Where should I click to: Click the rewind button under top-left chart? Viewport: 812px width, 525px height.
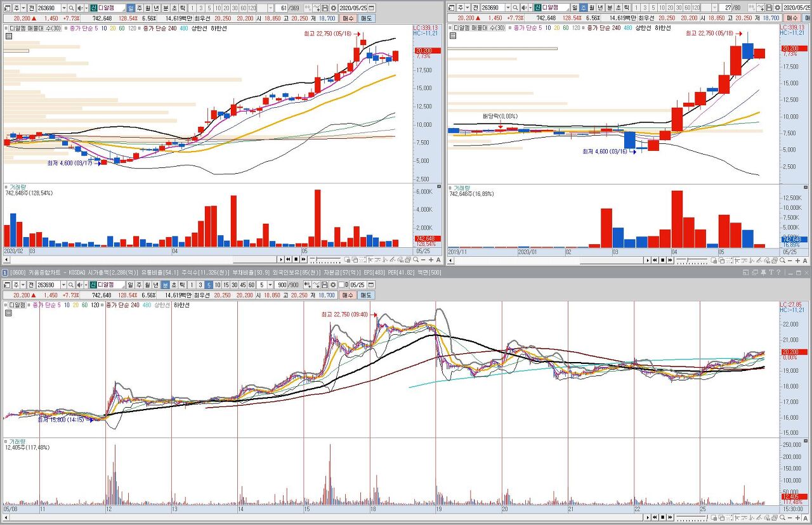(288, 259)
